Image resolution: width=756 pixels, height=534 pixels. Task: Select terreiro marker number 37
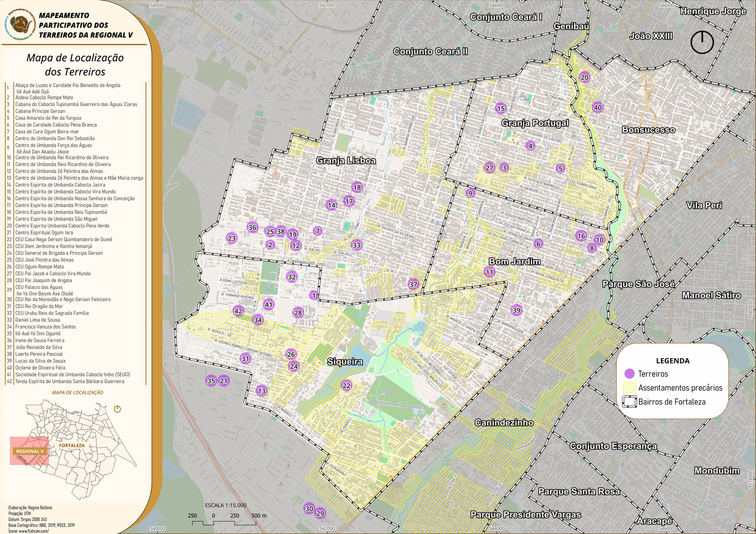(x=413, y=284)
